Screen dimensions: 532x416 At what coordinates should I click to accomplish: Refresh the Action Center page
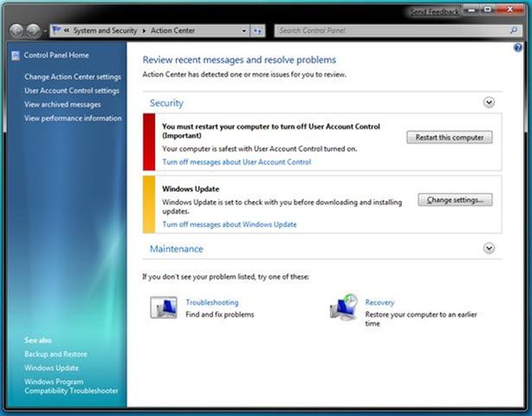[257, 31]
